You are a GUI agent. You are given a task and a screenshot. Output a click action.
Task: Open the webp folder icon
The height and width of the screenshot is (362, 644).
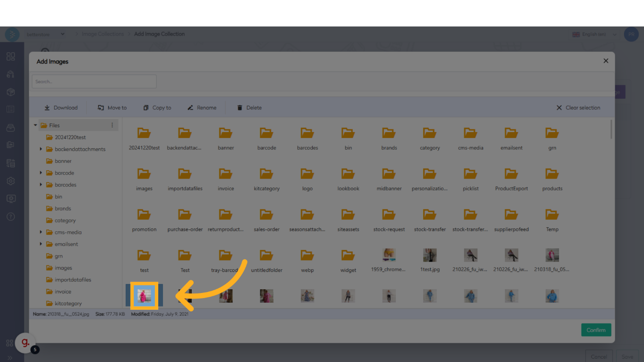307,256
